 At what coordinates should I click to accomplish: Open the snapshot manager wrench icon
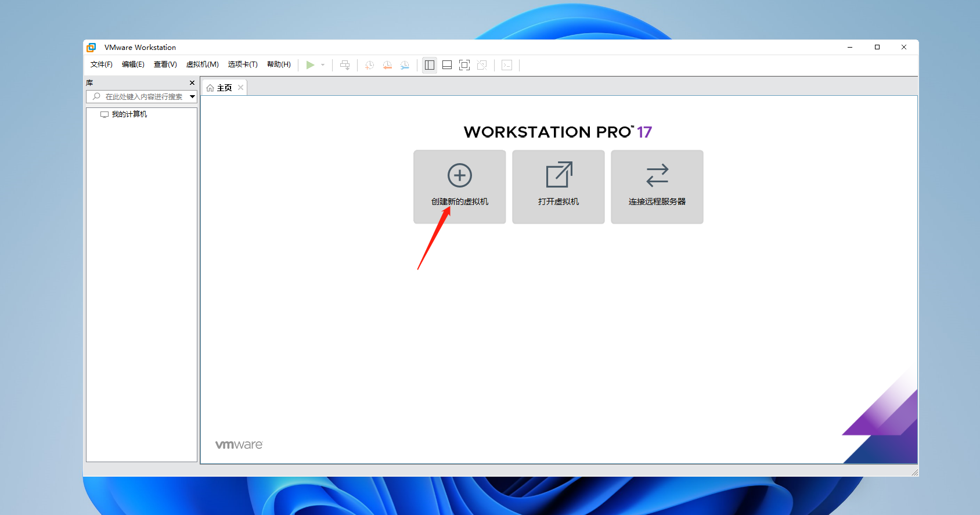click(x=405, y=65)
